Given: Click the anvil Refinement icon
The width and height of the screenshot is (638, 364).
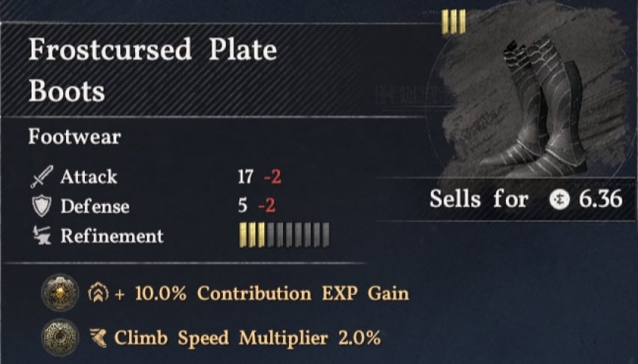Looking at the screenshot, I should tap(41, 236).
